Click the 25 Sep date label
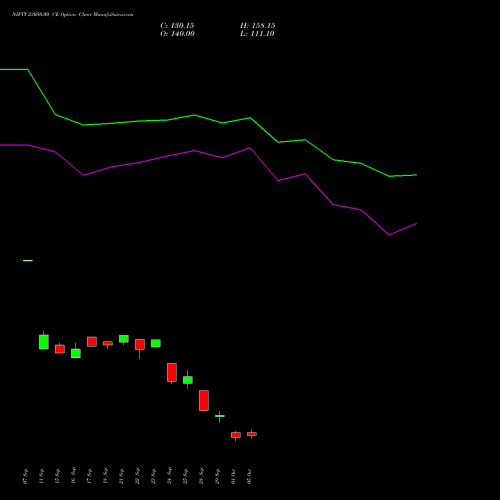This screenshot has height=500, width=500. pos(186,476)
